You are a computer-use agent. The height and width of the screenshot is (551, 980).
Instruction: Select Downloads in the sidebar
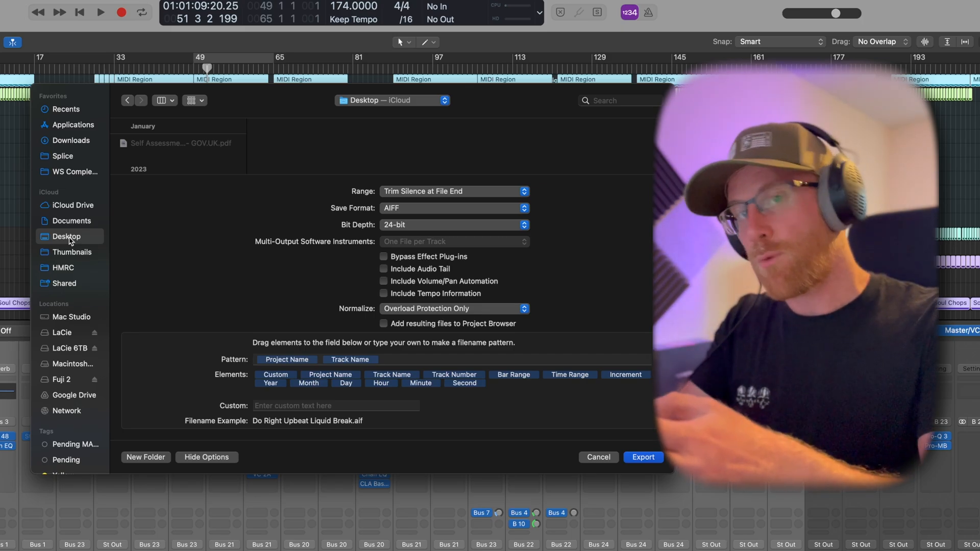tap(71, 140)
